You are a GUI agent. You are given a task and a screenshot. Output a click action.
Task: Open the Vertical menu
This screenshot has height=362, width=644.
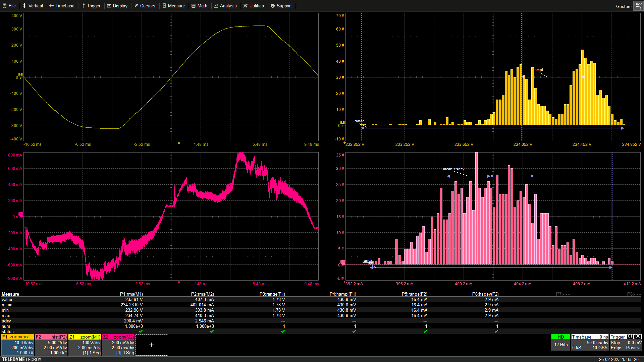(x=33, y=6)
